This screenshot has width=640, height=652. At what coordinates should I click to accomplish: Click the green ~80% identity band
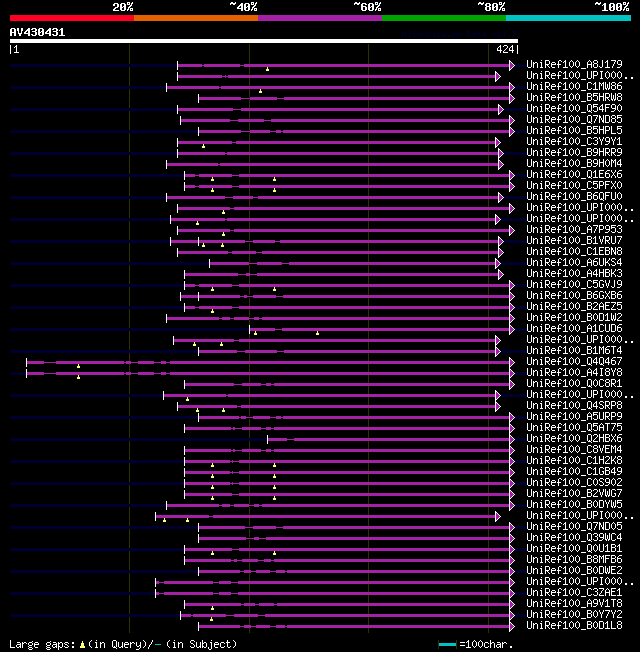coord(444,18)
